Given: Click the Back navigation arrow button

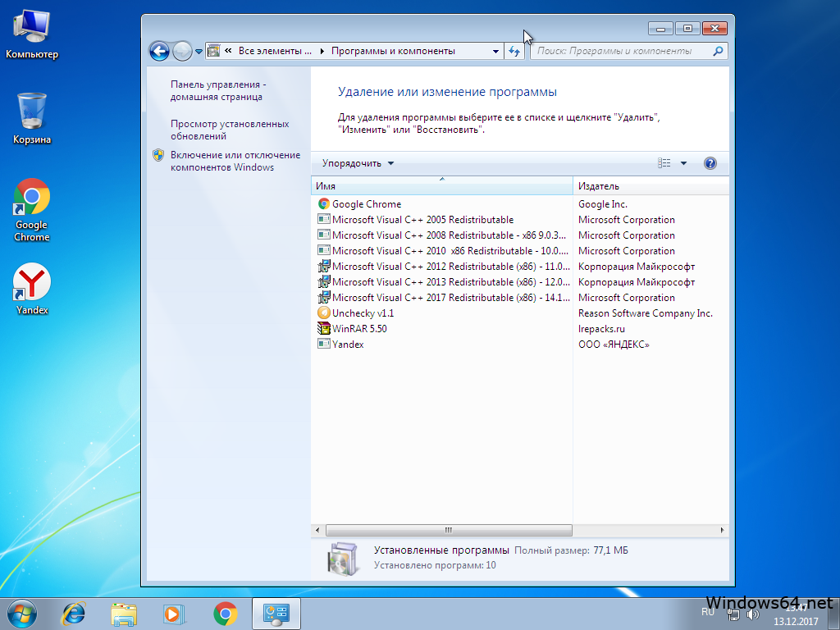Looking at the screenshot, I should [x=159, y=52].
